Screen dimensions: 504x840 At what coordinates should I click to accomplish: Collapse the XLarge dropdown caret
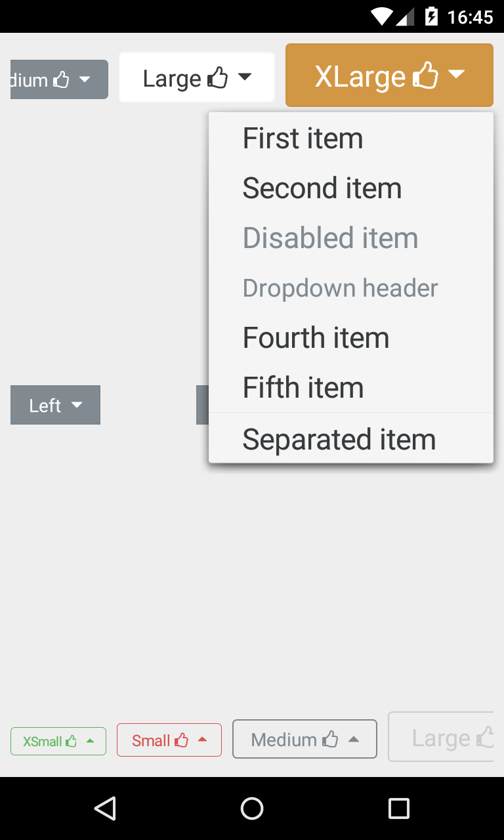tap(457, 74)
